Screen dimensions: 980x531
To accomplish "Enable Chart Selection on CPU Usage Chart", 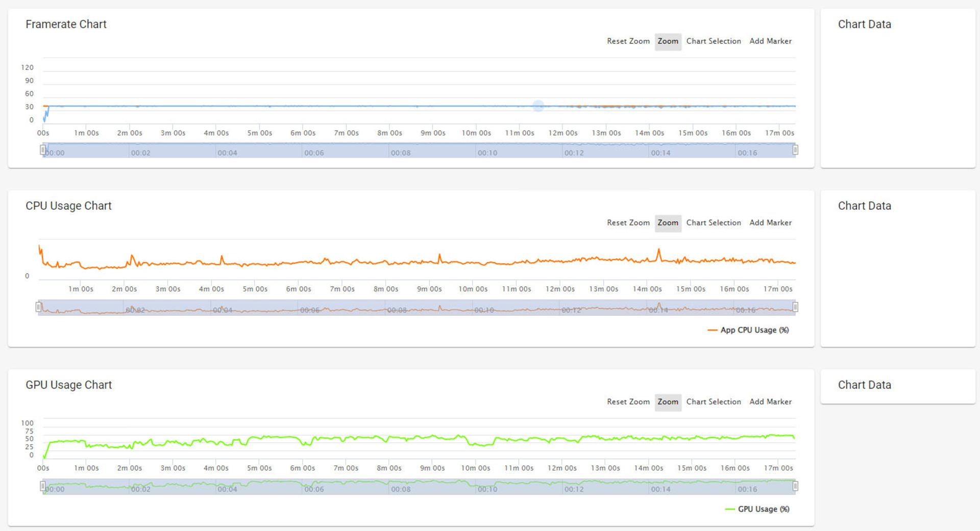I will coord(713,223).
